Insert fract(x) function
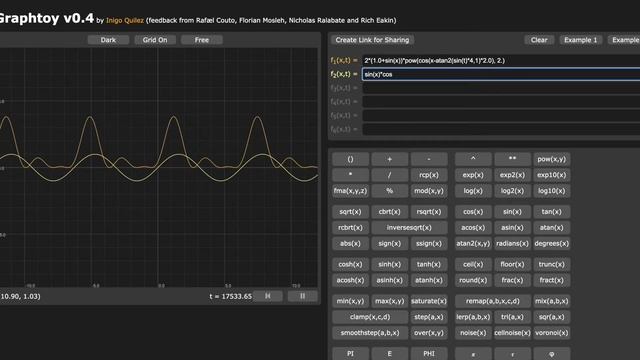Screen dimensions: 640x360 click(551, 280)
